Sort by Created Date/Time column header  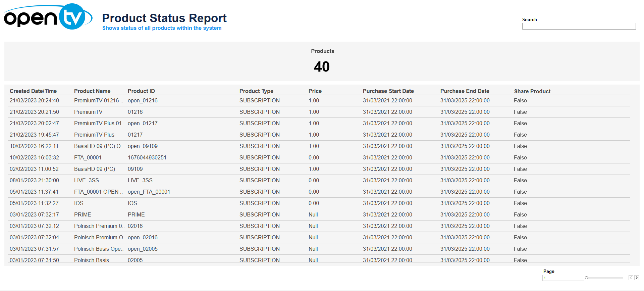pyautogui.click(x=33, y=91)
